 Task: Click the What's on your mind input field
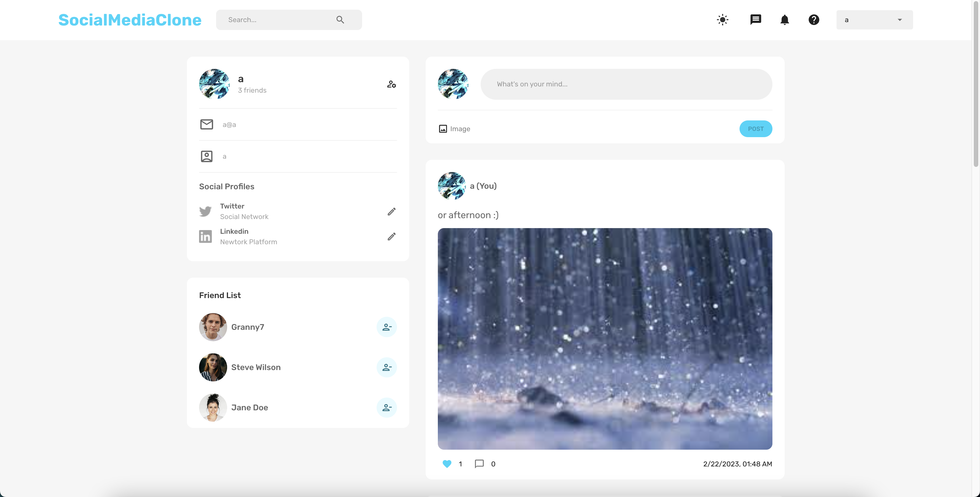click(626, 84)
